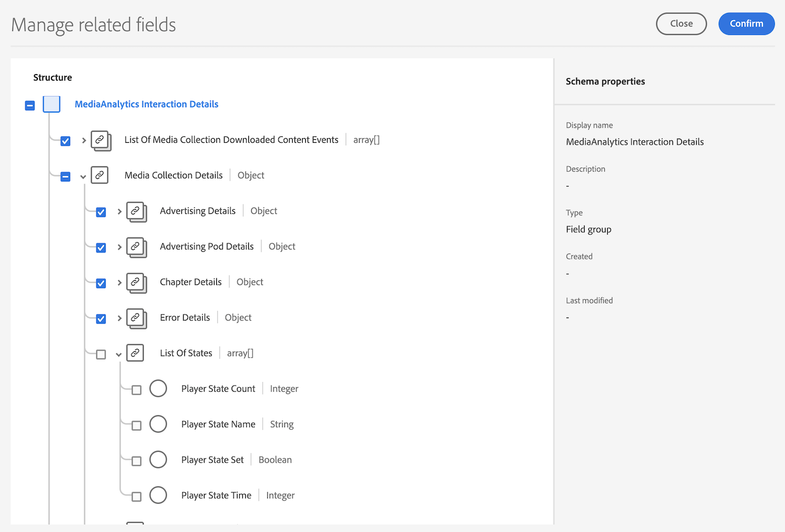Click the Chapter Details relationship icon
Viewport: 785px width, 532px height.
pos(136,283)
